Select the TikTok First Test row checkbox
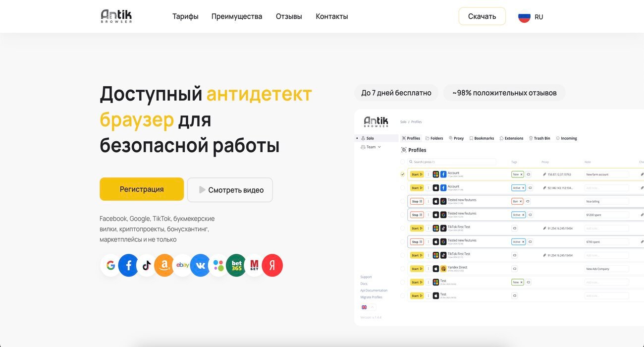 pos(403,228)
